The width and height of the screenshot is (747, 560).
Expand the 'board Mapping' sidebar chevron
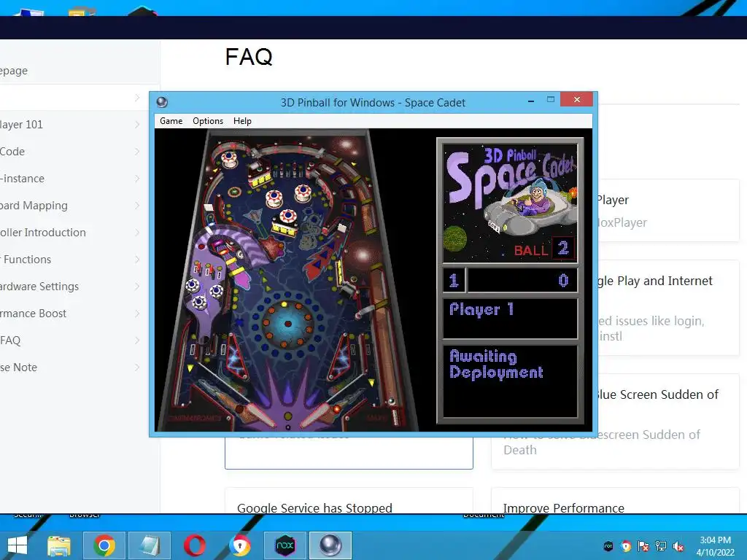click(x=137, y=206)
